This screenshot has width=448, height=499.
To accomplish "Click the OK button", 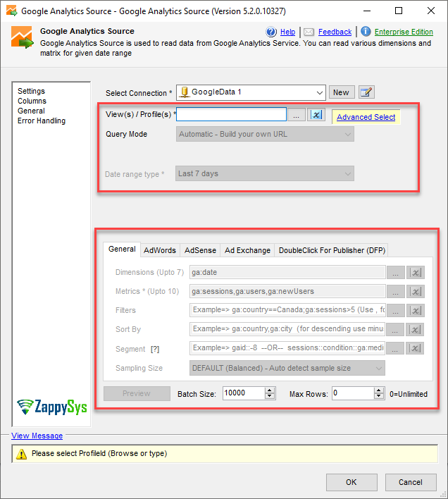I will tap(351, 482).
